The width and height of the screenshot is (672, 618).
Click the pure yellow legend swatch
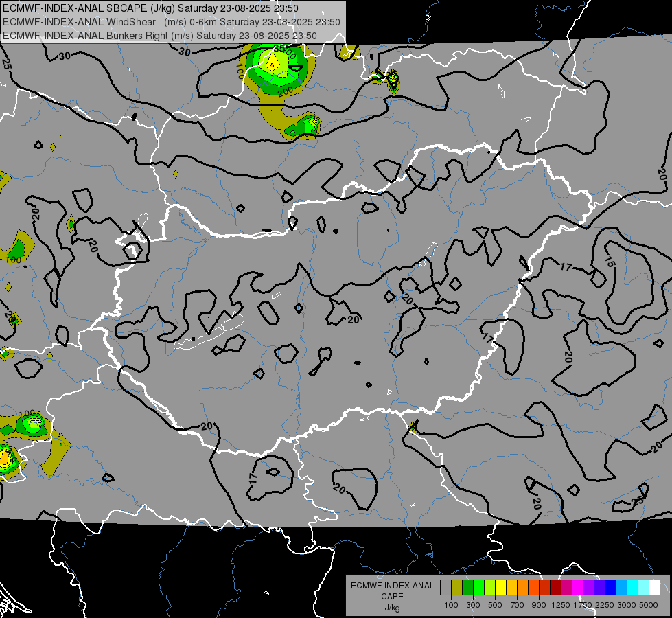pos(500,588)
